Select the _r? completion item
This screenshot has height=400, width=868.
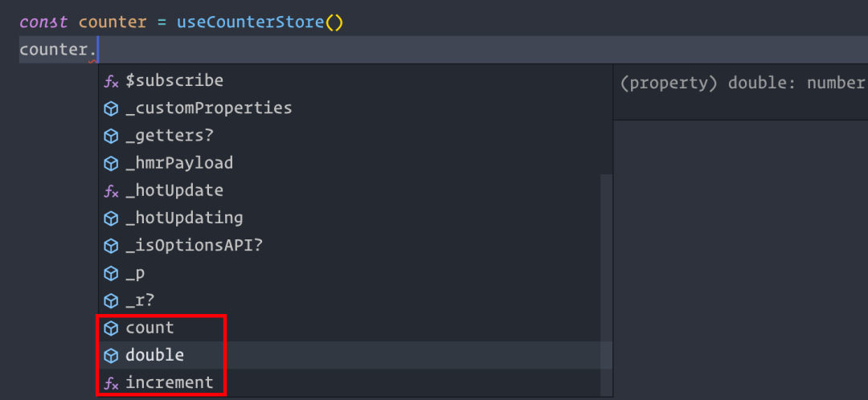pyautogui.click(x=140, y=300)
